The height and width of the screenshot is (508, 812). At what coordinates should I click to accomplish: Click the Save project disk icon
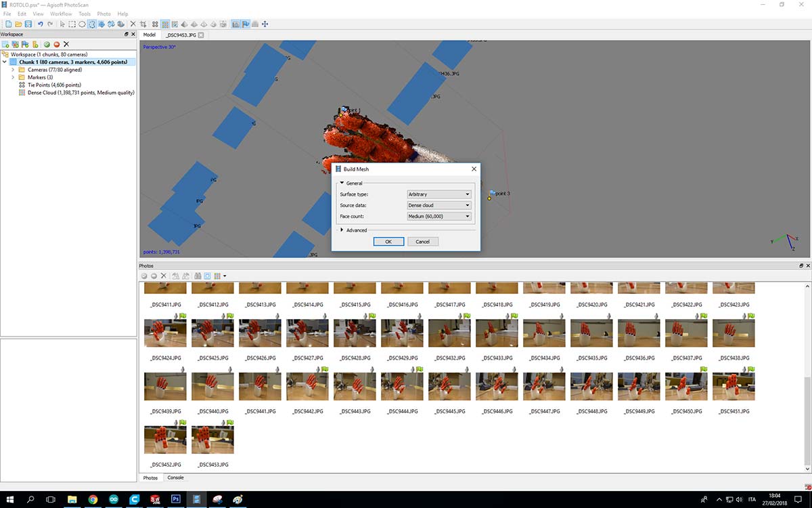(x=28, y=24)
